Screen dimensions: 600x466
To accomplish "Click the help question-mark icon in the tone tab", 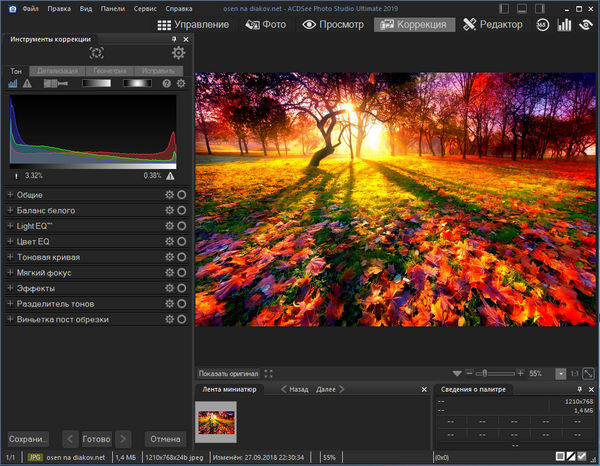I will tap(166, 84).
